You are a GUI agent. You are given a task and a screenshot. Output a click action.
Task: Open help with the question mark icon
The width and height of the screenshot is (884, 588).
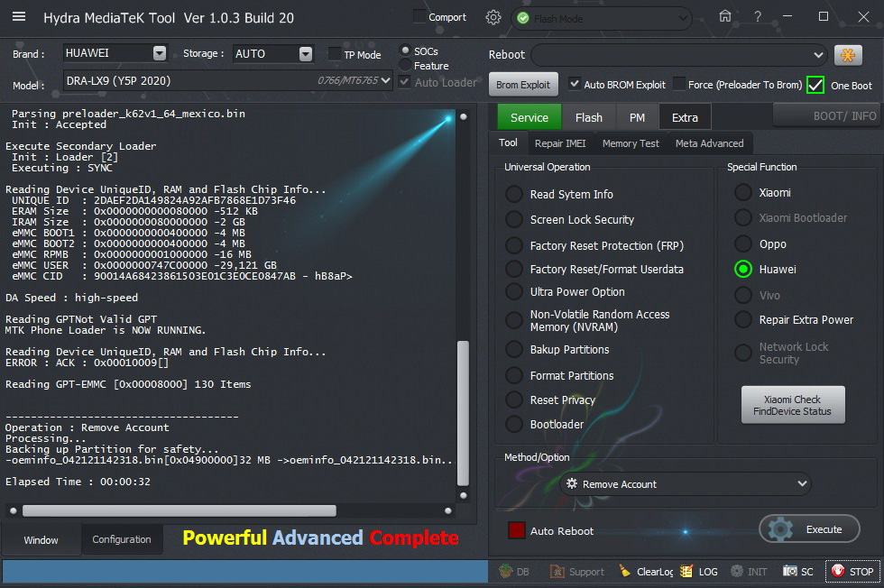click(758, 17)
